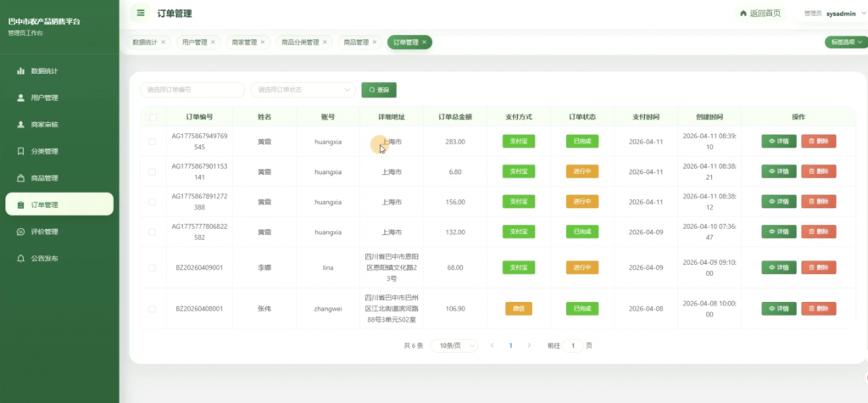Go to the next page arrow
Image resolution: width=868 pixels, height=403 pixels.
[x=529, y=345]
